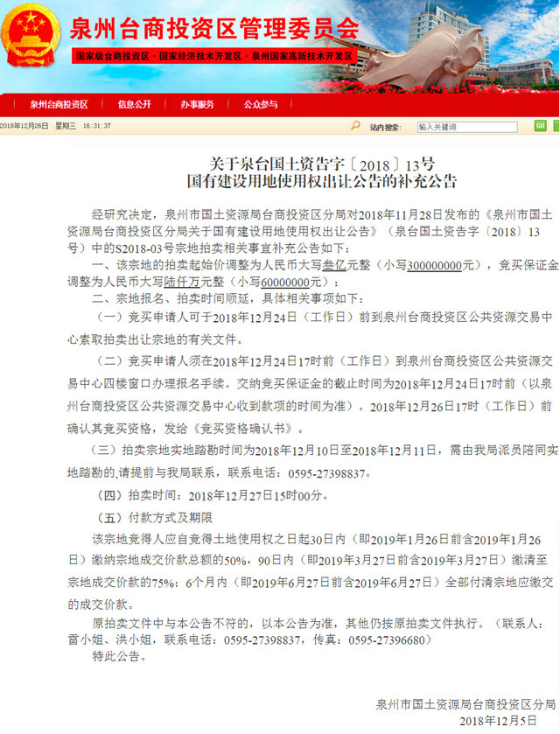Click the clock text 16:31:37
The height and width of the screenshot is (734, 560).
click(x=97, y=126)
